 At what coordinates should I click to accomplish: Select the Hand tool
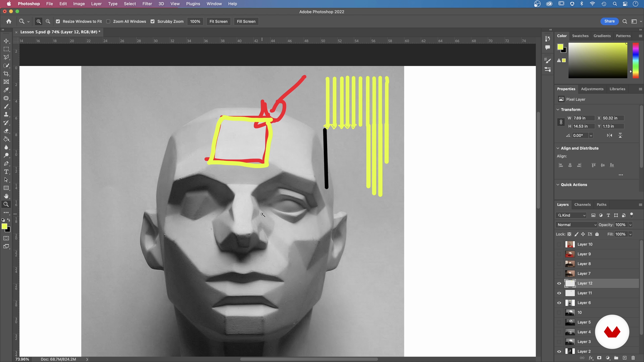coord(6,196)
